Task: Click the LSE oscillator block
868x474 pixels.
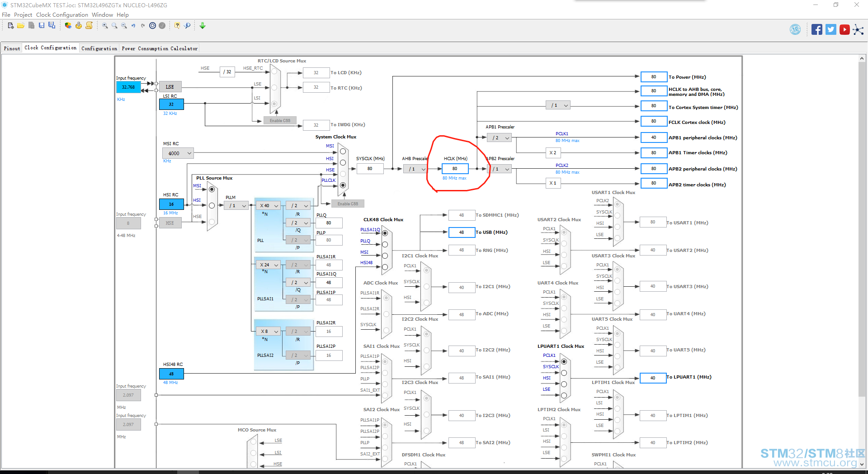Action: coord(170,87)
